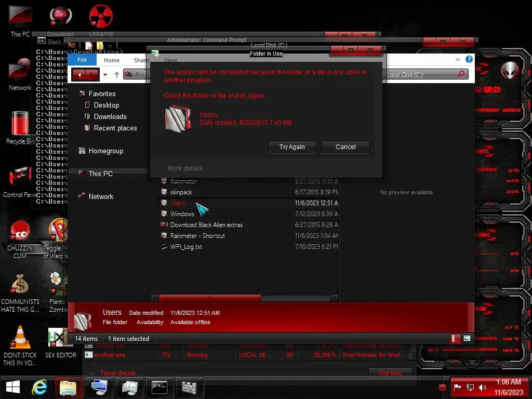Open the firewall brick wall taskbar icon
The image size is (532, 399).
tap(190, 387)
